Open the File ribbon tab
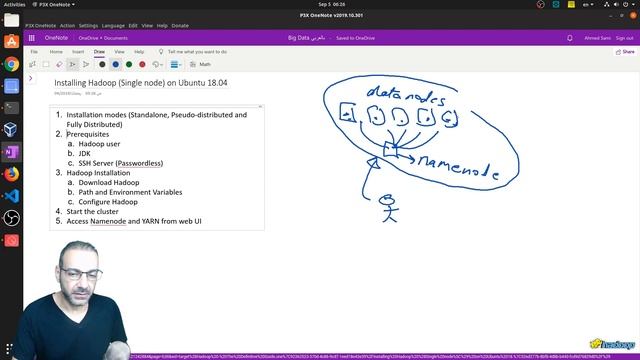This screenshot has height=360, width=640. pos(34,52)
